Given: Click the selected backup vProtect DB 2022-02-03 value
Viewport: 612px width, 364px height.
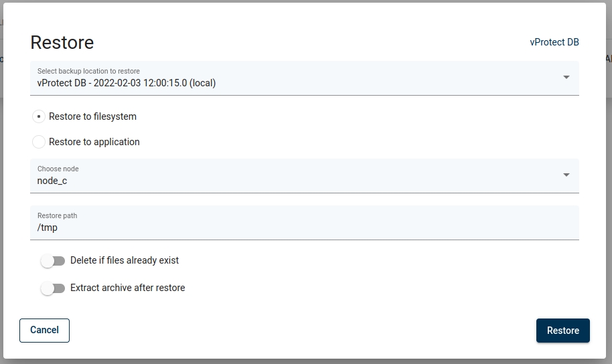Looking at the screenshot, I should pos(127,84).
